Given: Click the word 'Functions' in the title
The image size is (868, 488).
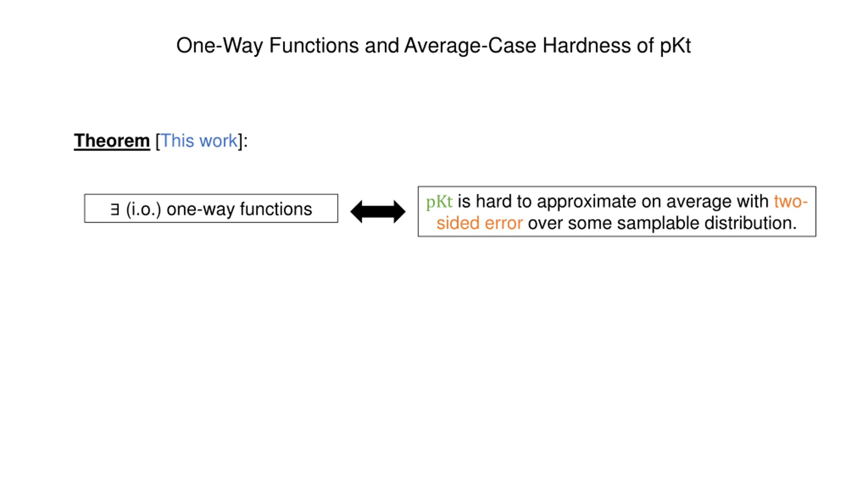Looking at the screenshot, I should tap(314, 45).
